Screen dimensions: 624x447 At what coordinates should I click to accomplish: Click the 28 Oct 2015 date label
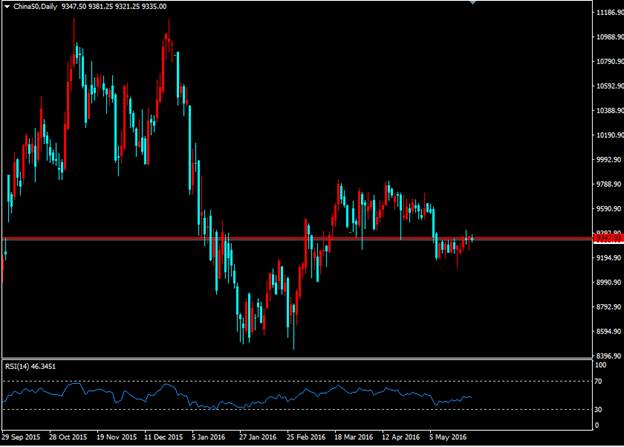[x=68, y=437]
